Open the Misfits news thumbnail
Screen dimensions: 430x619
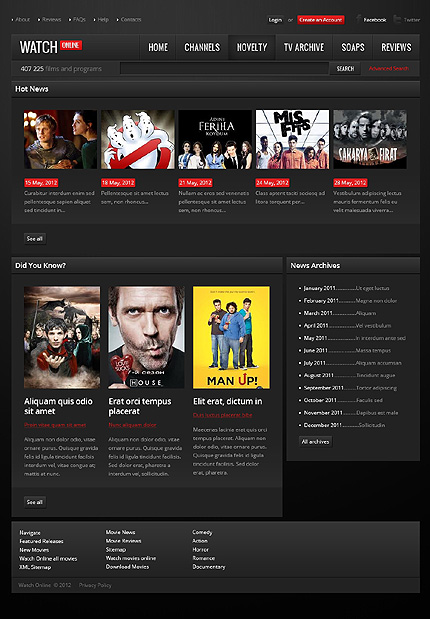(293, 139)
